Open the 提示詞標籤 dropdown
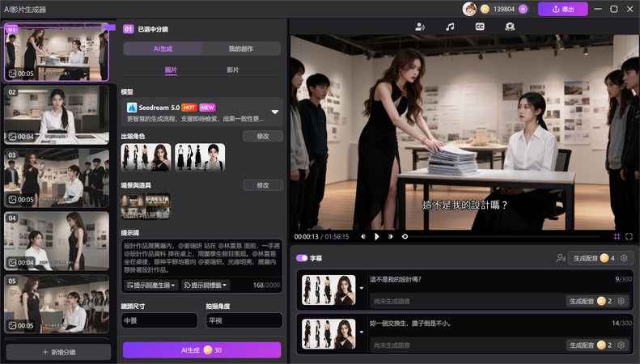The height and width of the screenshot is (364, 640). pos(206,286)
